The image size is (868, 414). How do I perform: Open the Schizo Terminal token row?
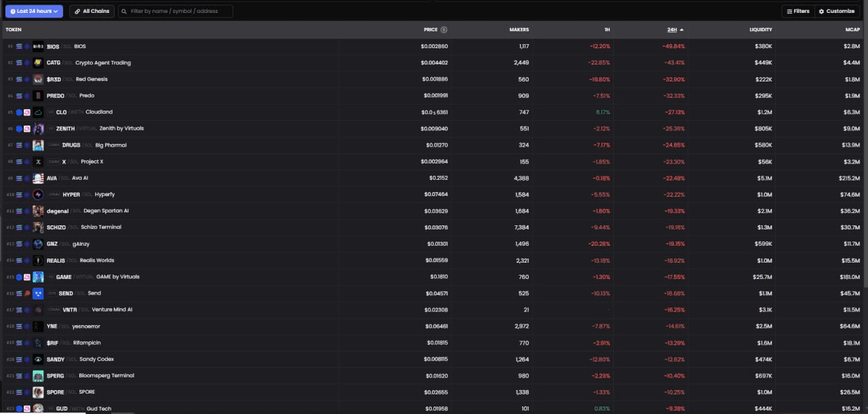click(100, 227)
